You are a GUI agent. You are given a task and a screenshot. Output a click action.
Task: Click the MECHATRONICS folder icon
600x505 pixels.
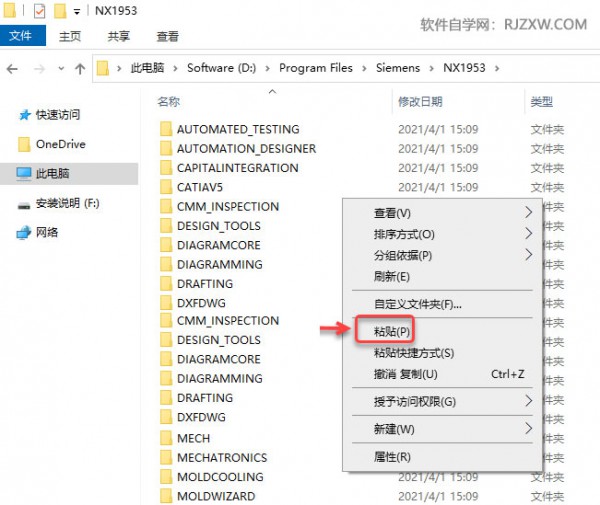point(166,458)
